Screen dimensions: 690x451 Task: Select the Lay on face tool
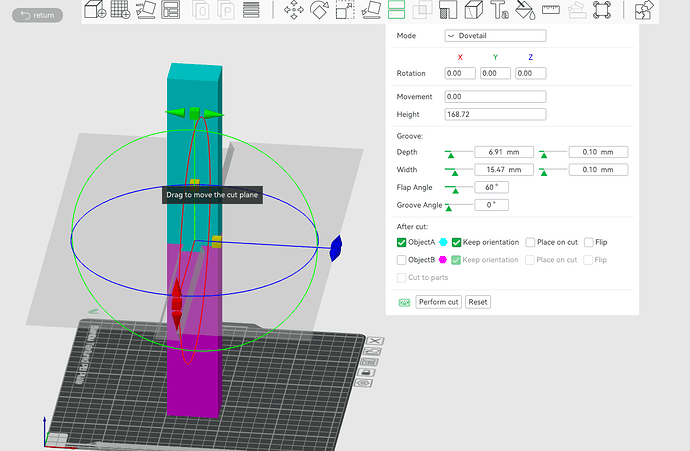(x=371, y=10)
